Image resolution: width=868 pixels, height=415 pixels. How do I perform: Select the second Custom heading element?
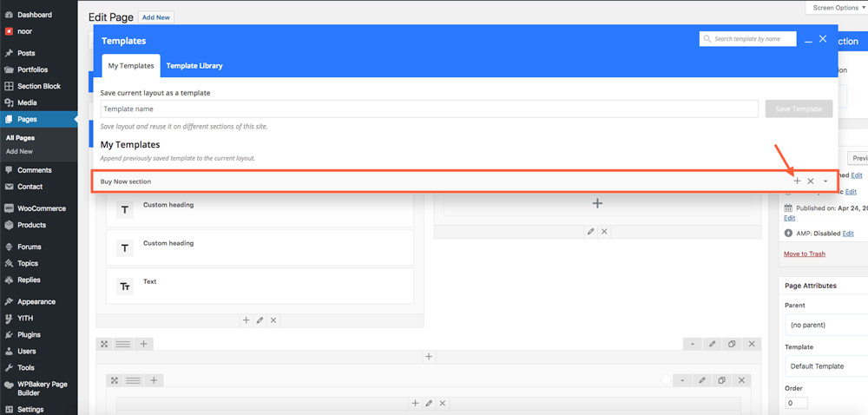(260, 247)
